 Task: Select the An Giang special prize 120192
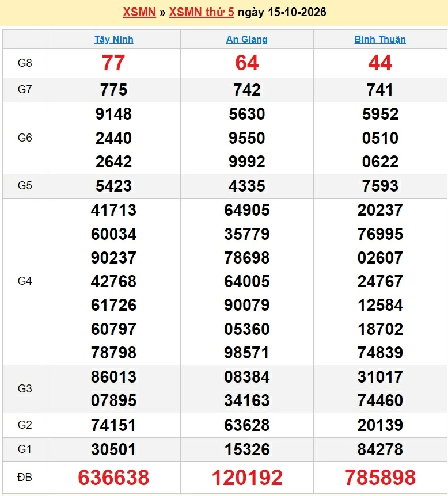[246, 478]
